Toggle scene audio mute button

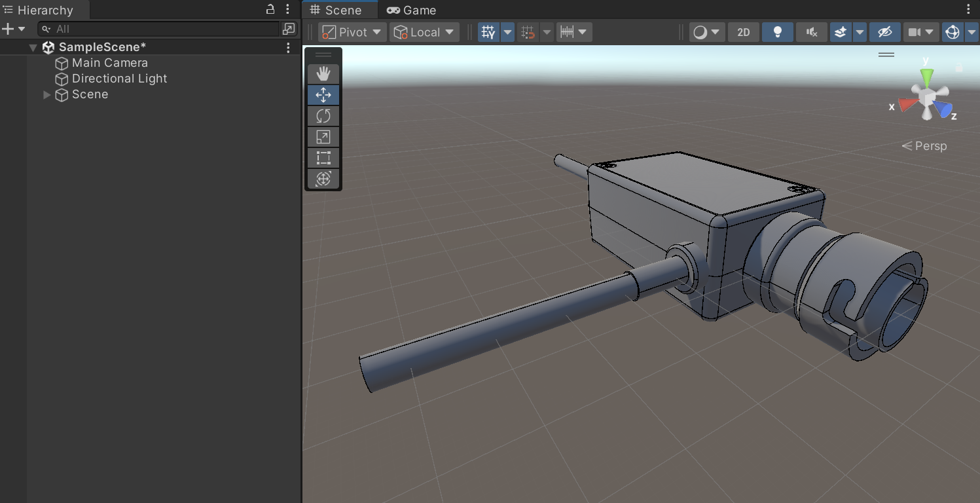812,32
